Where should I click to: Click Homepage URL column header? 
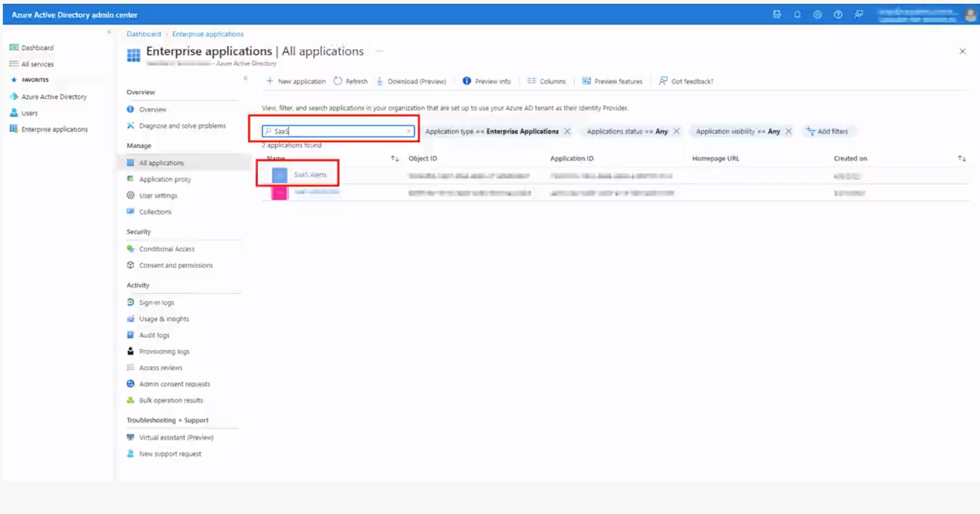(x=716, y=159)
